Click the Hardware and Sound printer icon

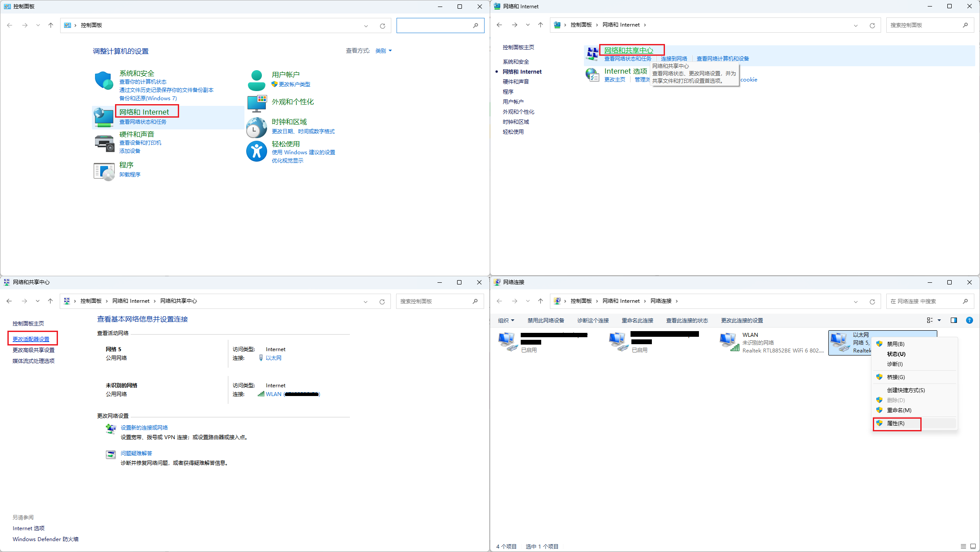(x=104, y=143)
